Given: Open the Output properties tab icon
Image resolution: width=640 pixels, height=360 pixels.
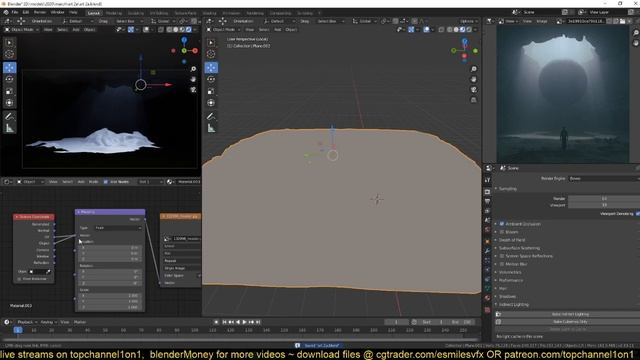Looking at the screenshot, I should tap(487, 201).
